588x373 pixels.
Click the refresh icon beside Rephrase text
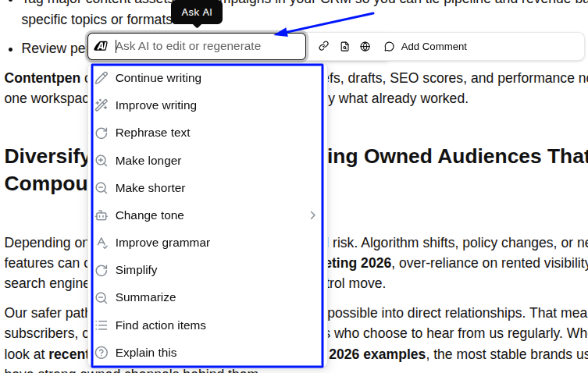click(102, 133)
